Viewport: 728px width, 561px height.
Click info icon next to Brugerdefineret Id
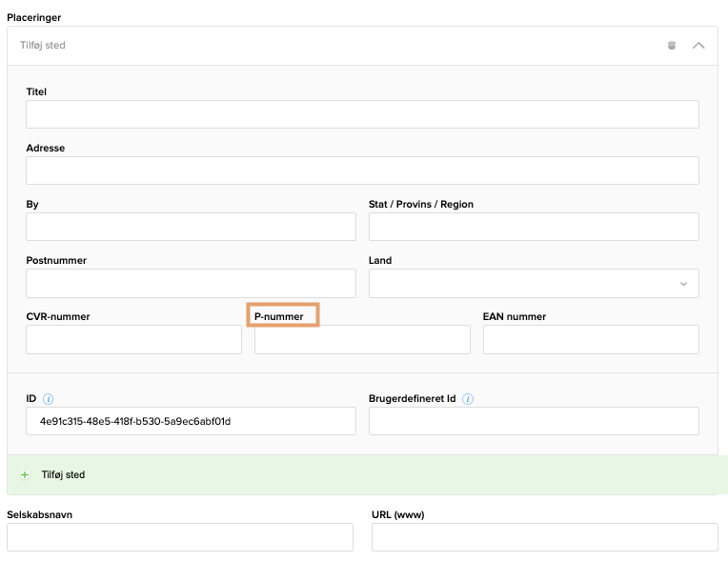[x=468, y=398]
